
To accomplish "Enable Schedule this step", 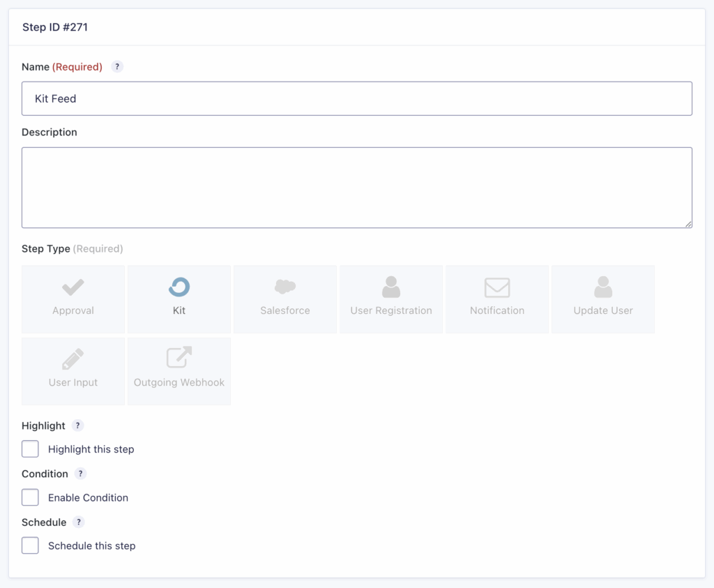I will tap(30, 545).
